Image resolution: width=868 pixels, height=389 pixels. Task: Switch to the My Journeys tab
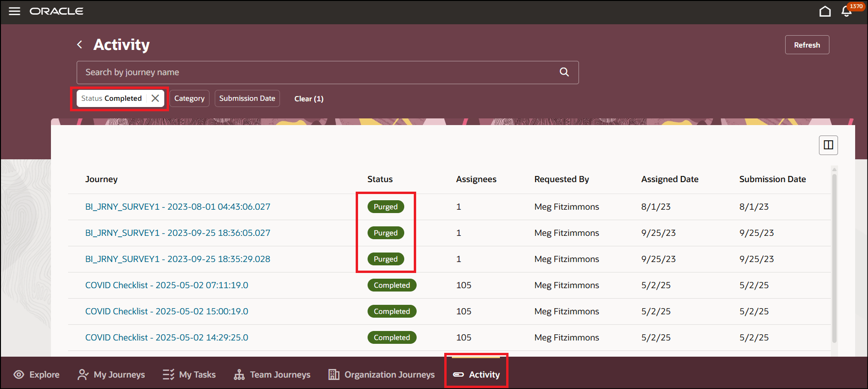111,375
